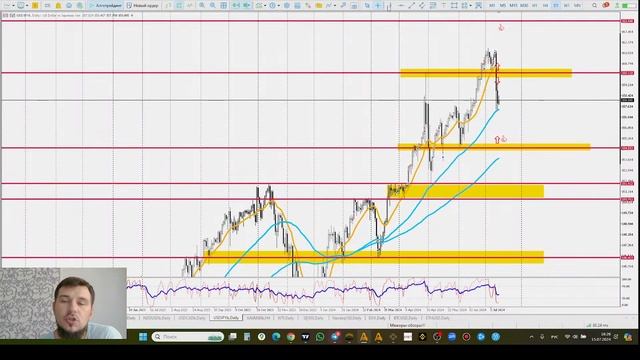Open Google Chrome from the taskbar
The width and height of the screenshot is (640, 360).
pyautogui.click(x=291, y=337)
